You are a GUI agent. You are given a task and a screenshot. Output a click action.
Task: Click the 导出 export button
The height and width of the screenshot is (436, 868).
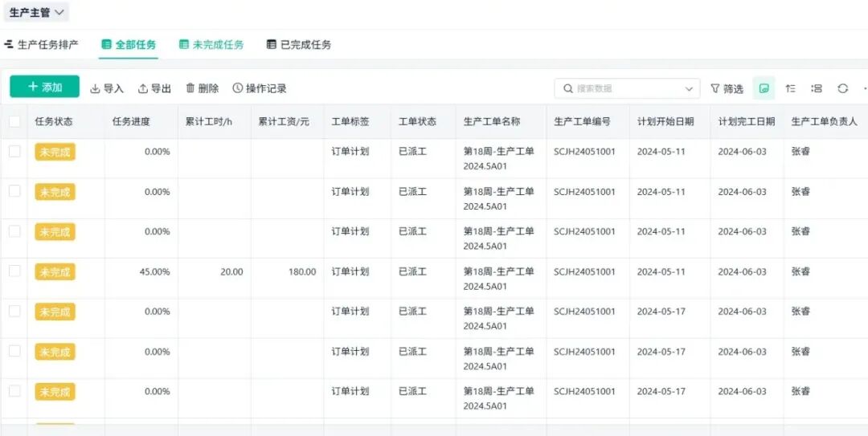click(154, 88)
